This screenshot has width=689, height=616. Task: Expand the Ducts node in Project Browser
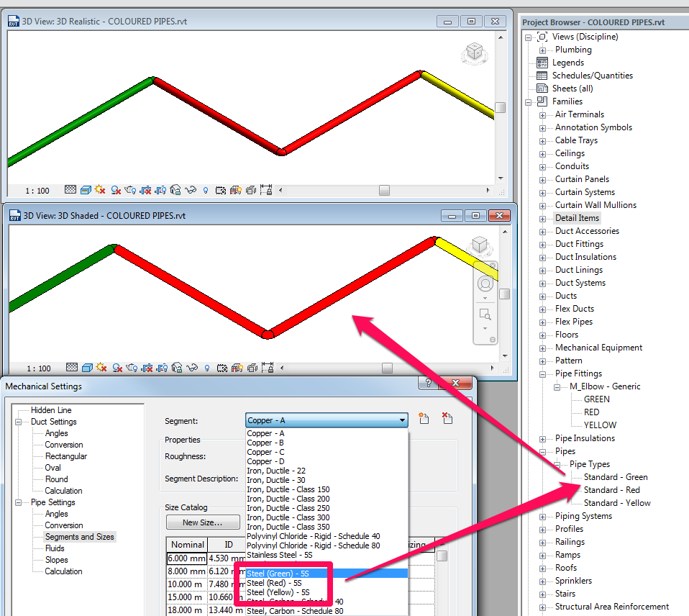[541, 296]
